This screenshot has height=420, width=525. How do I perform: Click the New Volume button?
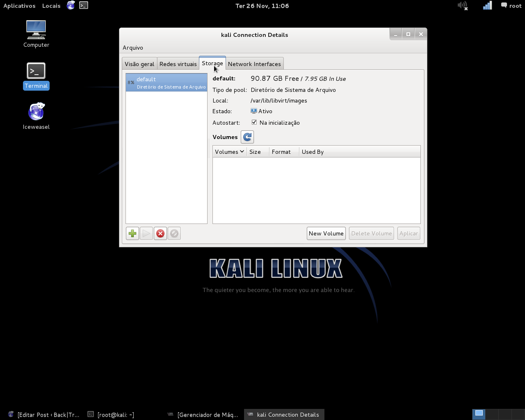[x=326, y=233]
